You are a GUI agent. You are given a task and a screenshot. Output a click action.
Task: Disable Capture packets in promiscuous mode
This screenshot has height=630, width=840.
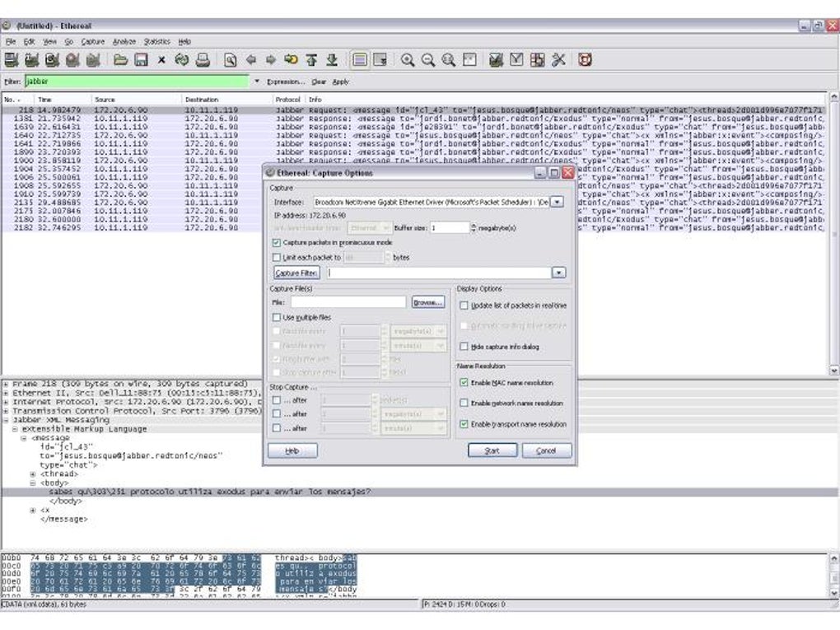277,243
